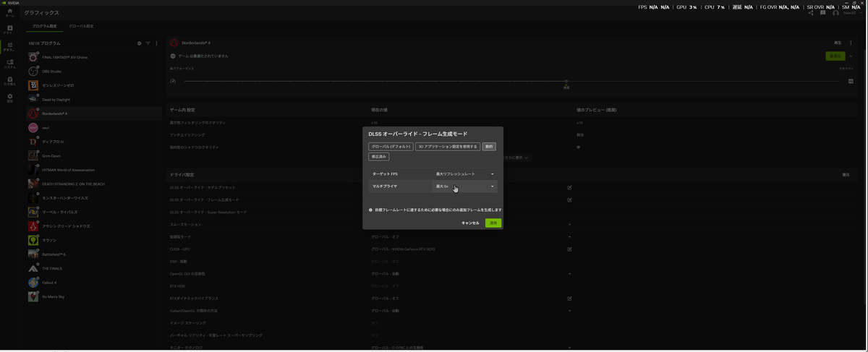868x352 pixels.
Task: Click the optimization slider handle
Action: [566, 82]
